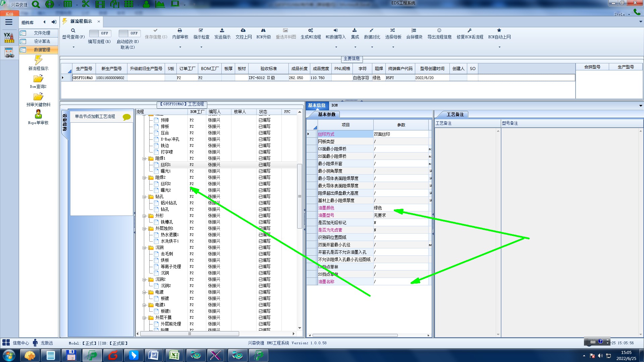This screenshot has height=362, width=644.
Task: Click the process tree vertical scrollbar
Action: click(300, 196)
